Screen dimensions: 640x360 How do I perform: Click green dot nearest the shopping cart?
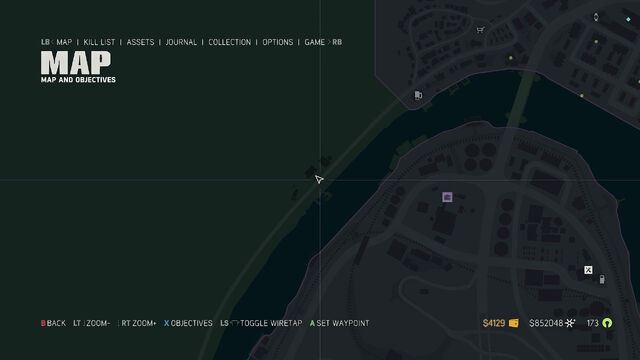point(511,58)
